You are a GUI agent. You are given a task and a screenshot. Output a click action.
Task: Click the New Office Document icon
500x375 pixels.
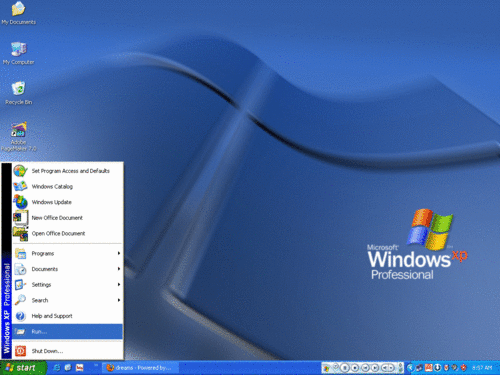(x=20, y=218)
